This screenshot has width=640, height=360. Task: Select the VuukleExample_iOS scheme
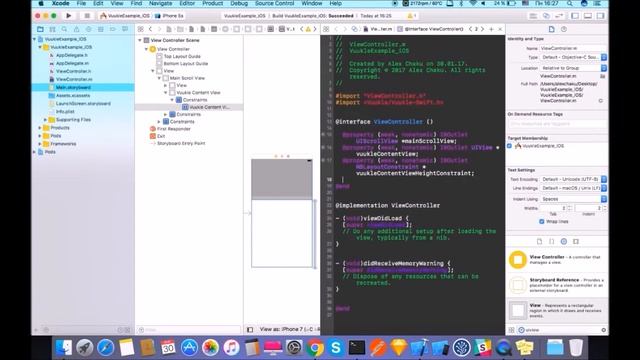[x=125, y=16]
